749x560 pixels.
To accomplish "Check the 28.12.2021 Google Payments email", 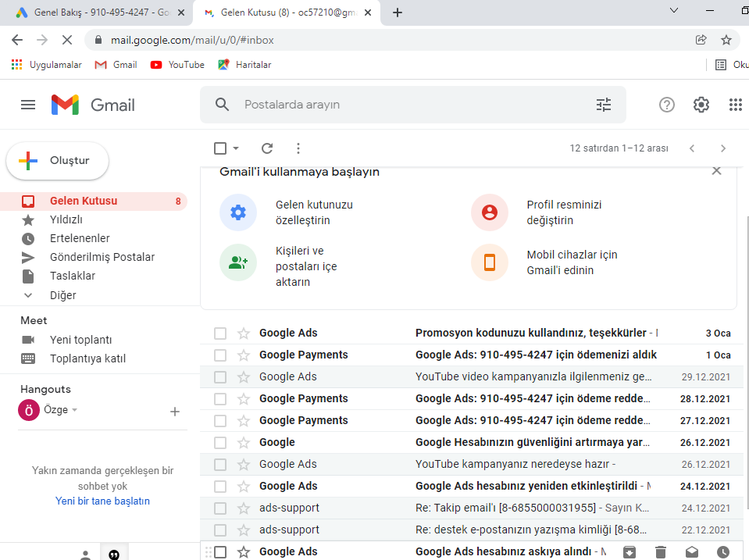I will tap(220, 399).
